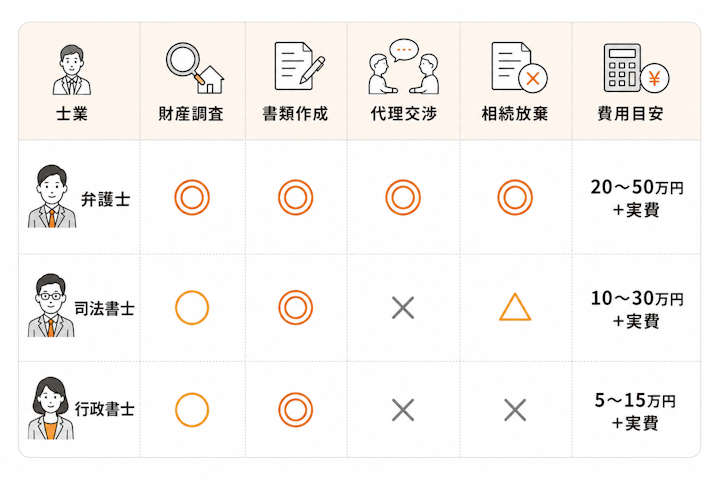This screenshot has width=720, height=480.
Task: Select the X mark for 行政書士 相続放棄
Action: pos(515,410)
